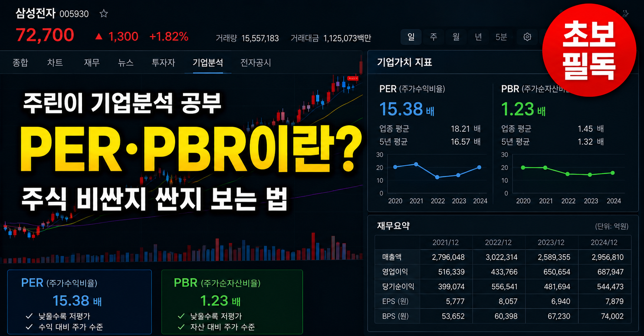Screen dimensions: 644x336
Task: Click the red up-triangle price change icon
Action: click(x=99, y=36)
